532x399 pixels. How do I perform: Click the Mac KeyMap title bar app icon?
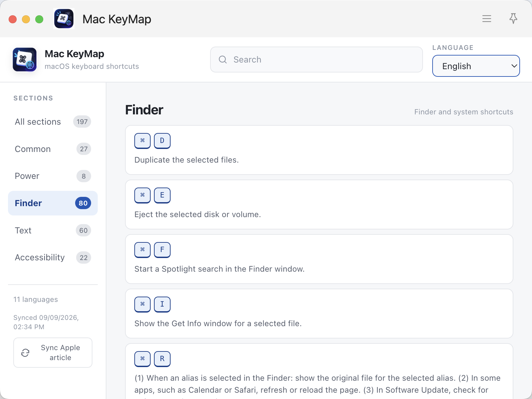[64, 19]
